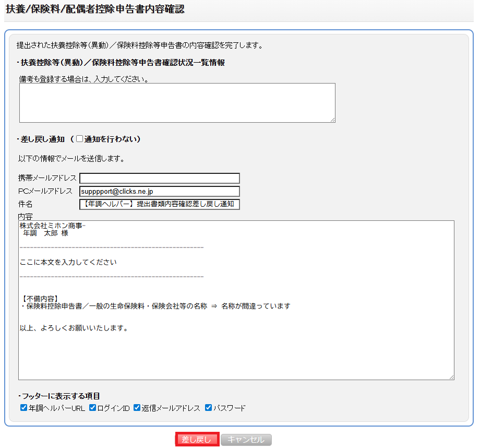Untick the パスワード footer checkbox

point(209,408)
